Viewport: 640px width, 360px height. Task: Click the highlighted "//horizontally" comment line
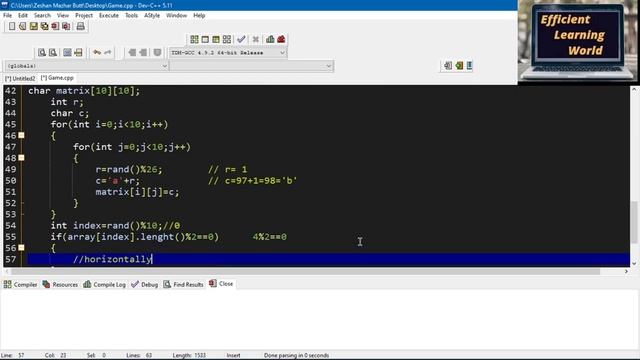329,259
